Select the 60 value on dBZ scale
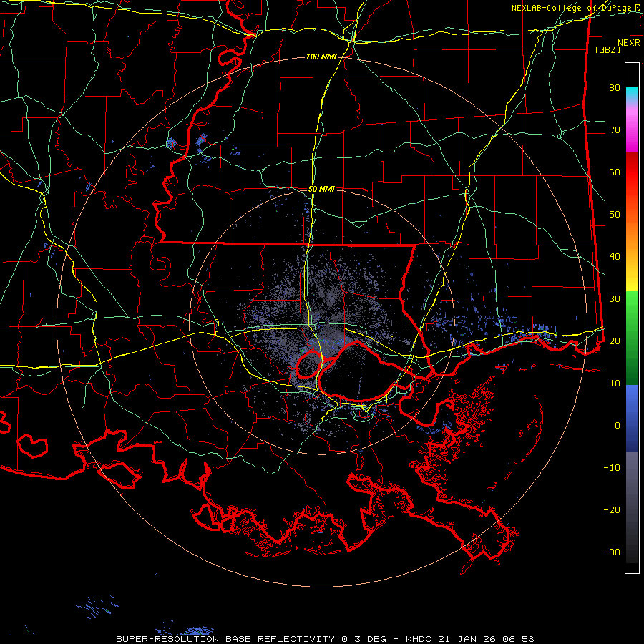 615,172
